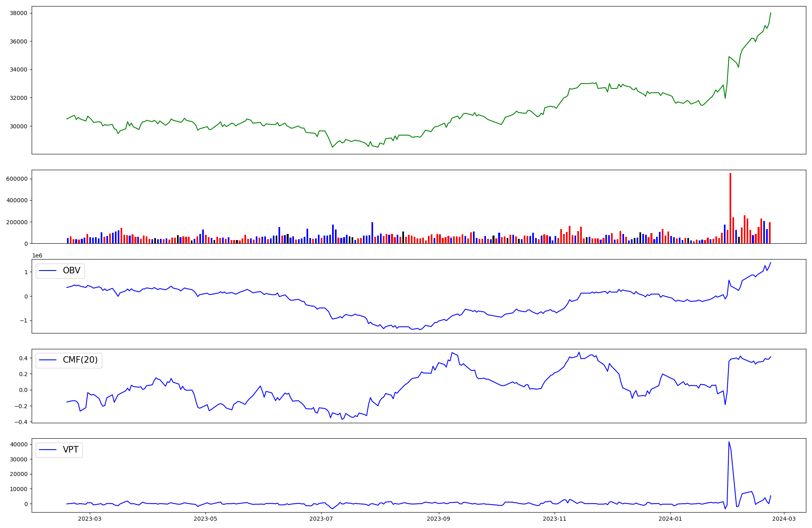Click the 0.4 CMF axis label
The width and height of the screenshot is (812, 528).
click(22, 358)
